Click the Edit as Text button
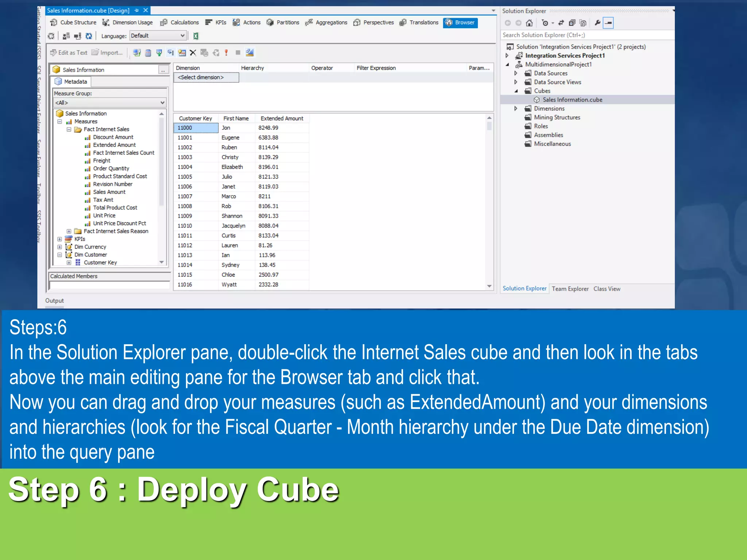Screen dimensions: 747x560 [69, 53]
